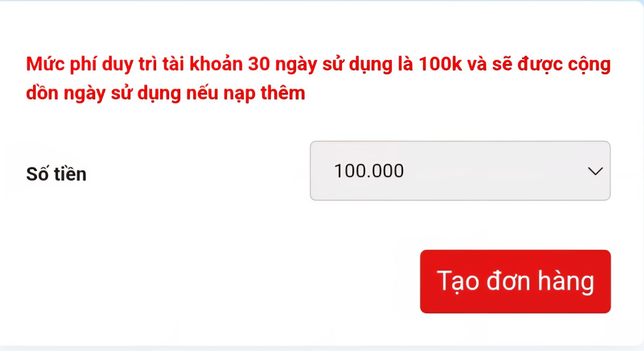Click the word 100k in the red notice

point(440,64)
